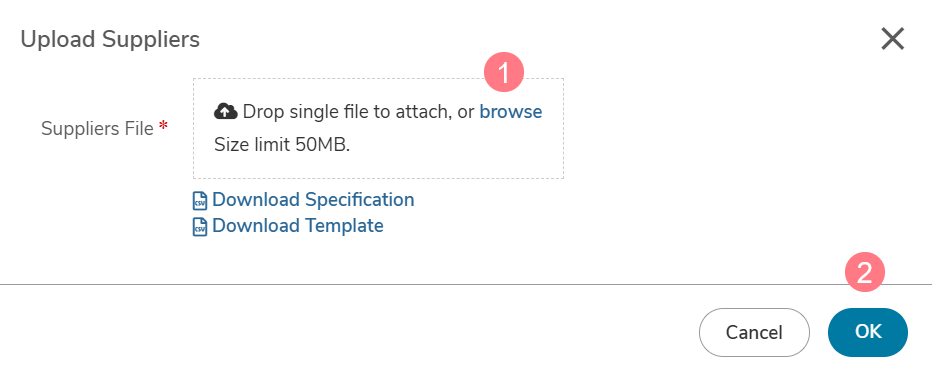
Task: Download Template file link
Action: pos(298,226)
